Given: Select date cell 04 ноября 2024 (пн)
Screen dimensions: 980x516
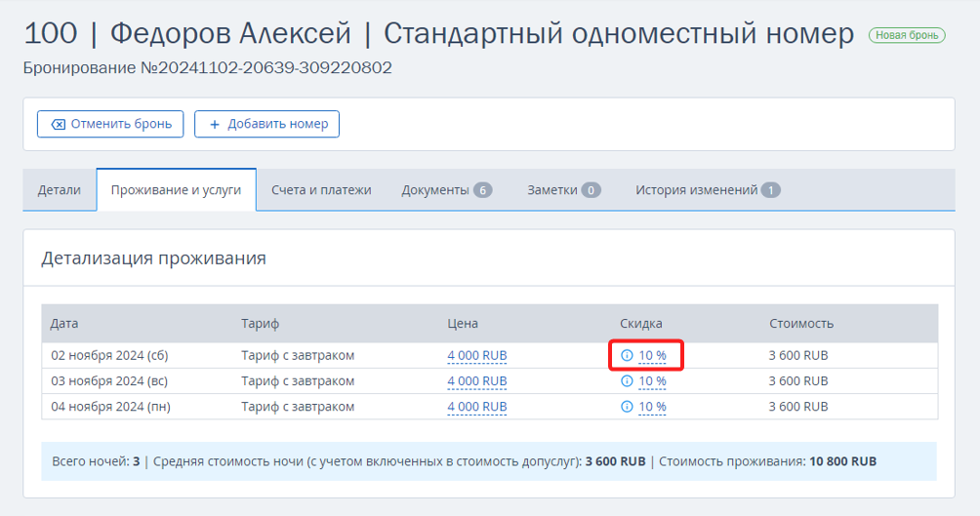Looking at the screenshot, I should point(110,407).
